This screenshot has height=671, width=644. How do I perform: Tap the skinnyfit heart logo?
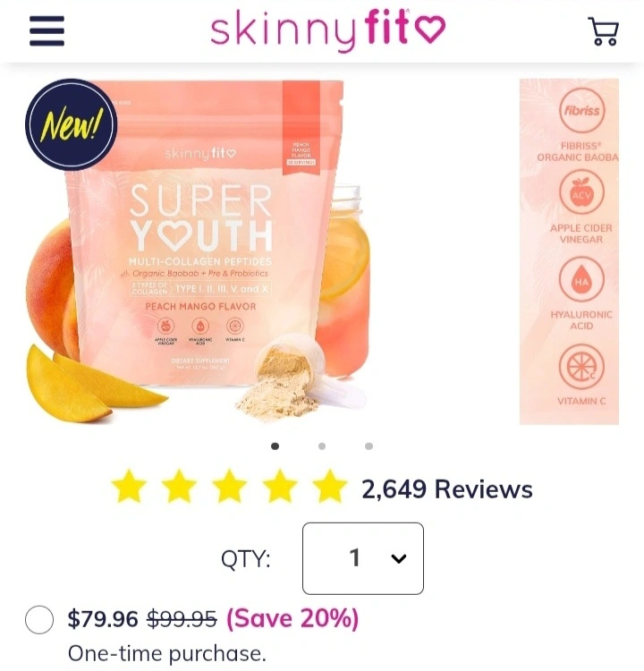coord(327,30)
